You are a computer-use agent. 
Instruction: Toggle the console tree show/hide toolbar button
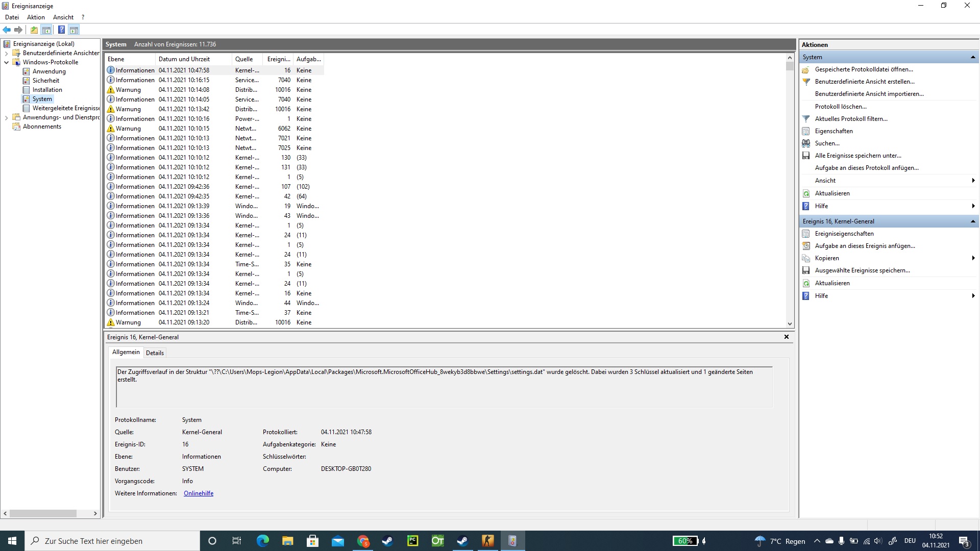click(x=46, y=30)
